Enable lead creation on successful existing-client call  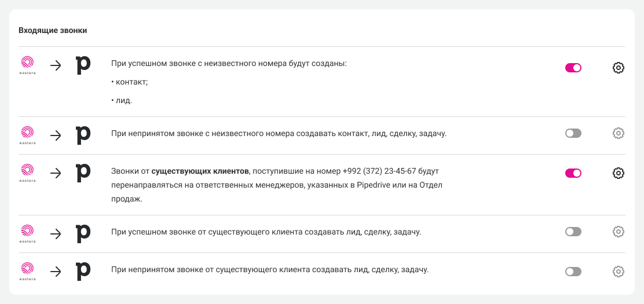point(573,232)
